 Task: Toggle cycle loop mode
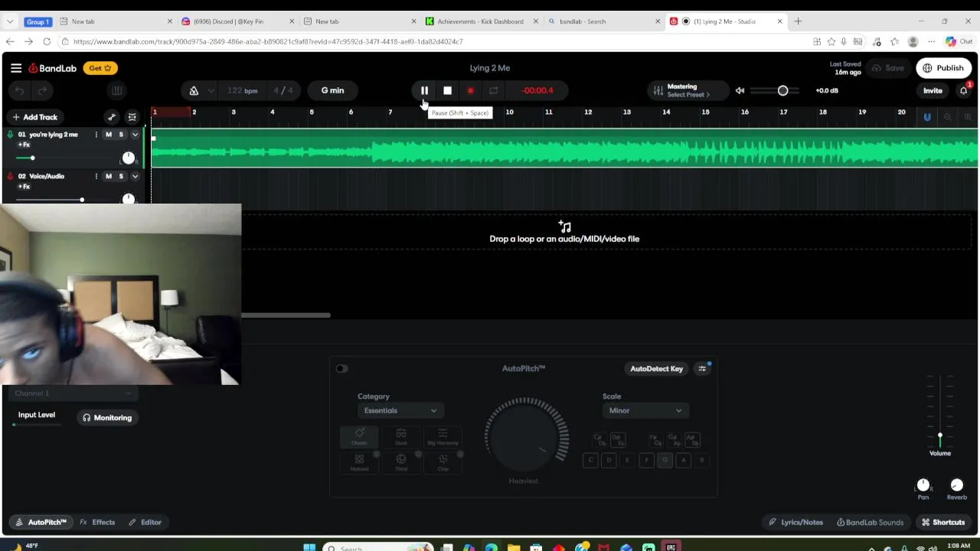pyautogui.click(x=494, y=90)
